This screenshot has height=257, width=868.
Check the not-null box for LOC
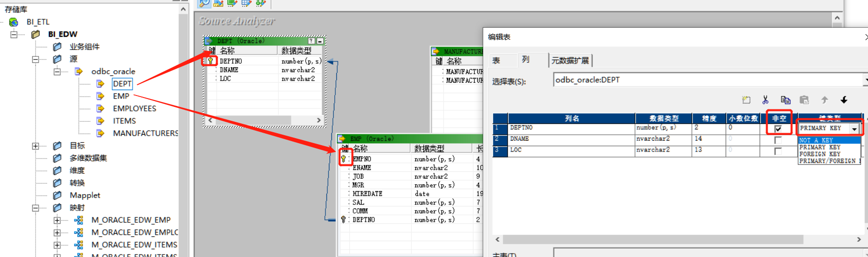point(778,151)
